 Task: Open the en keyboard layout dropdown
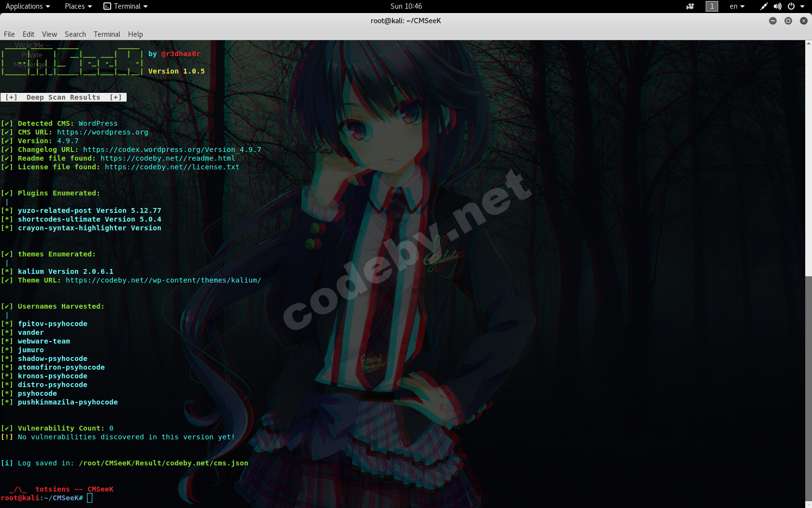(737, 6)
